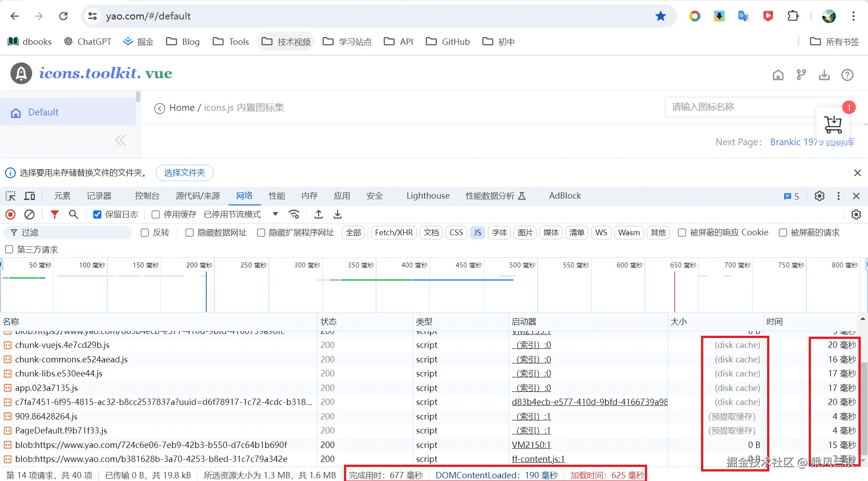Open 学习站点 bookmark folder
This screenshot has width=868, height=481.
(x=347, y=42)
